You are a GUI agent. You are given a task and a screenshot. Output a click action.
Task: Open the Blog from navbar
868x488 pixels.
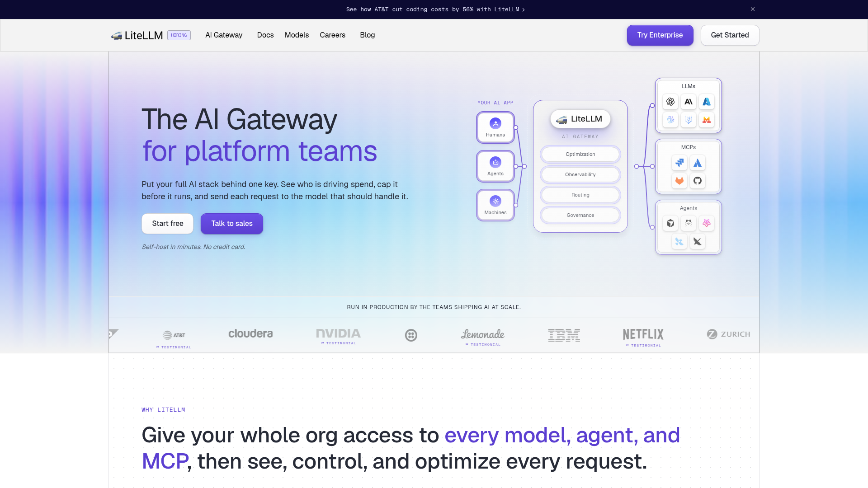tap(367, 35)
